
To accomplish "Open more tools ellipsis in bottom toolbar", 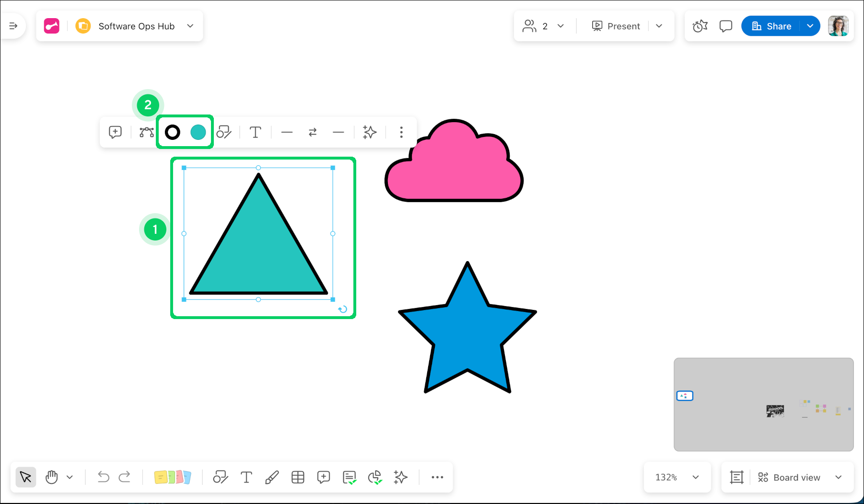I will 437,477.
